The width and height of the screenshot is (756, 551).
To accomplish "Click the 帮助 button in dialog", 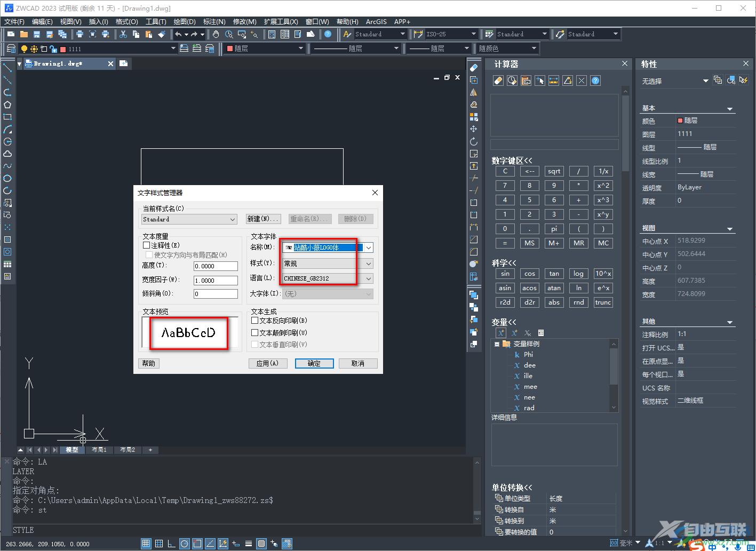I will [x=149, y=363].
